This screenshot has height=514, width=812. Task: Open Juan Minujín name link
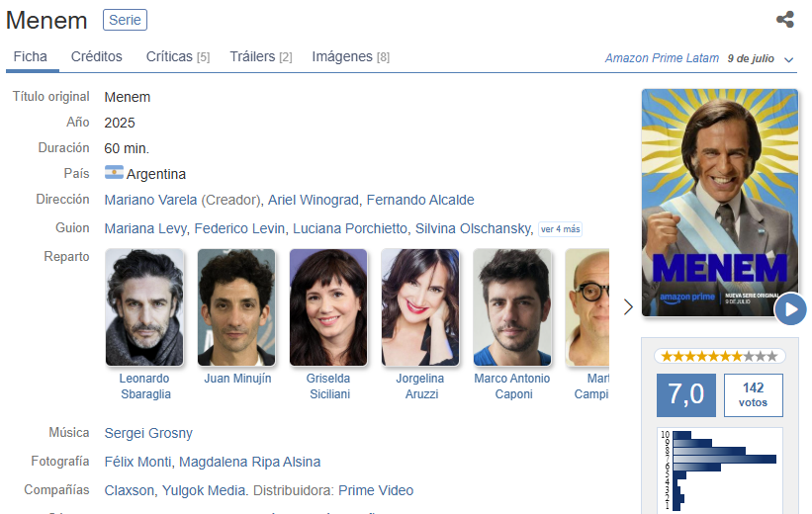click(237, 379)
